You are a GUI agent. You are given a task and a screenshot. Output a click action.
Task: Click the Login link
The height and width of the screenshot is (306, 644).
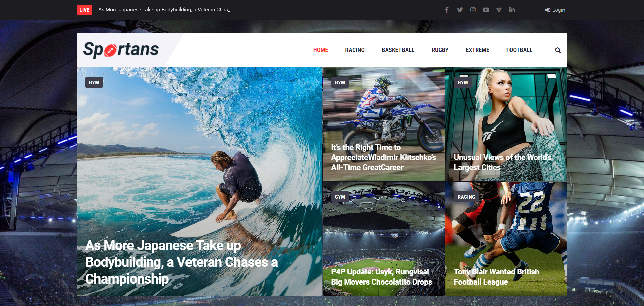click(555, 10)
